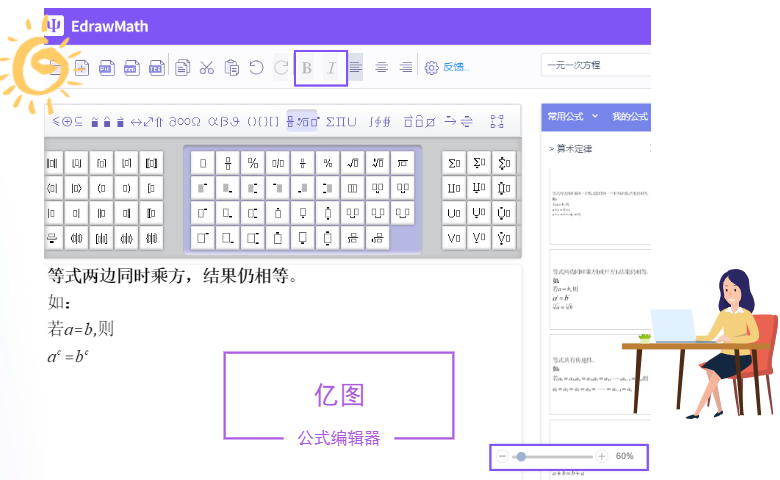This screenshot has width=780, height=480.
Task: Undo the last edit
Action: (256, 67)
